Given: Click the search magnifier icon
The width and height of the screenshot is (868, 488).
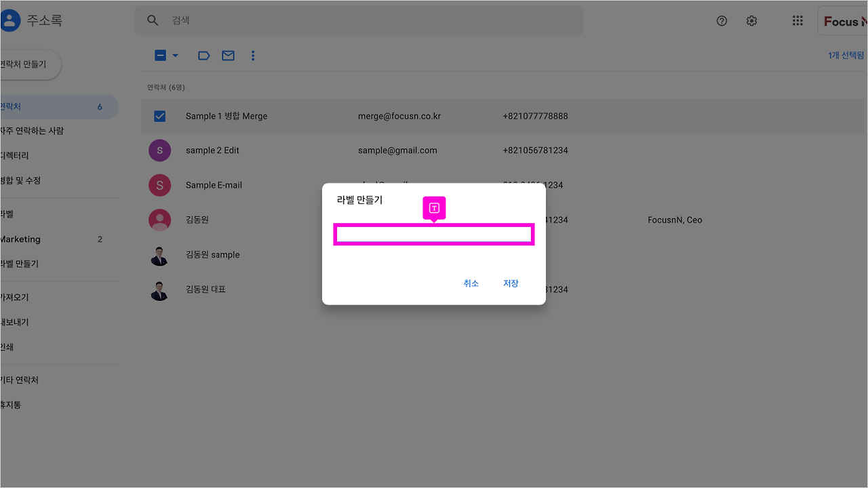Looking at the screenshot, I should click(x=153, y=20).
